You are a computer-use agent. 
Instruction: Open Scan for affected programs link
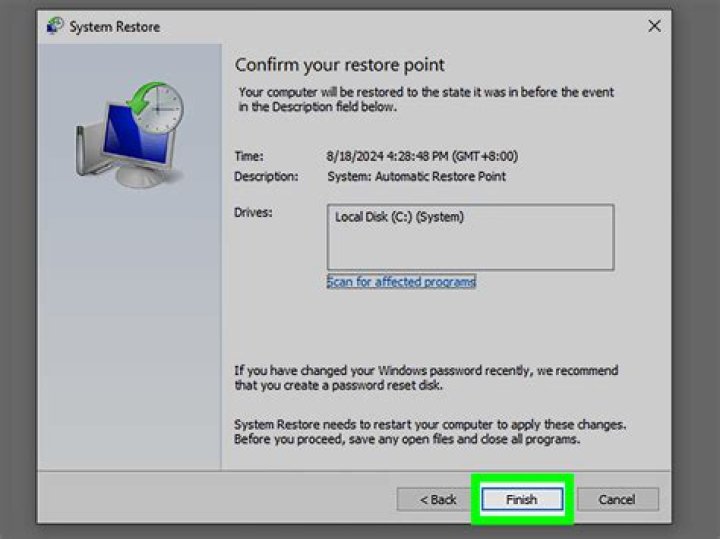point(401,281)
